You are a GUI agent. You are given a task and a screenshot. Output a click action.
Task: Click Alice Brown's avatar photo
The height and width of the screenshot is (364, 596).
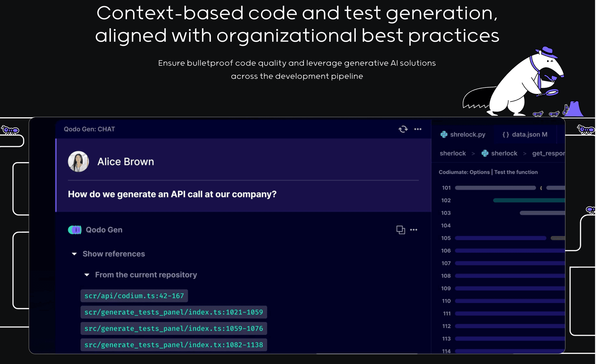click(x=79, y=162)
